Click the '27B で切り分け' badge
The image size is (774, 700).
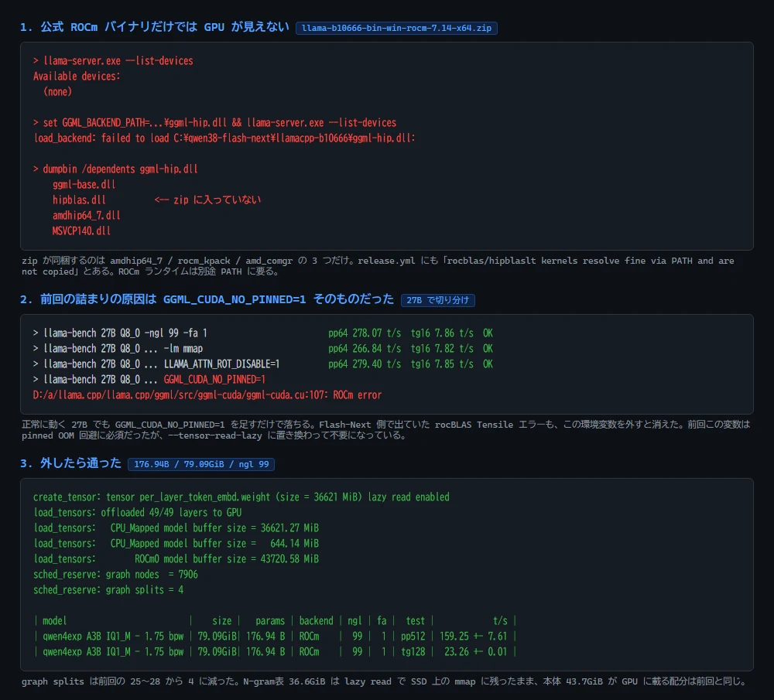438,300
